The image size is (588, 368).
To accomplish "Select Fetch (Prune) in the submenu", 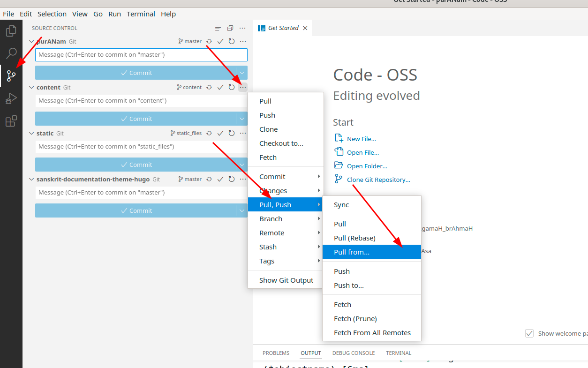I will tap(372, 319).
